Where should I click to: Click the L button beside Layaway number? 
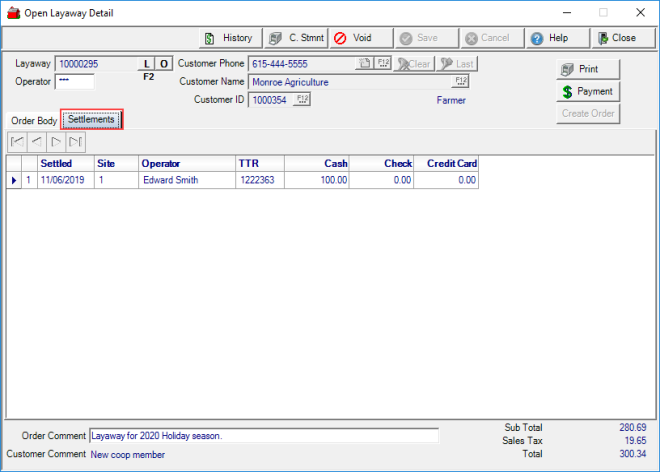pyautogui.click(x=146, y=64)
